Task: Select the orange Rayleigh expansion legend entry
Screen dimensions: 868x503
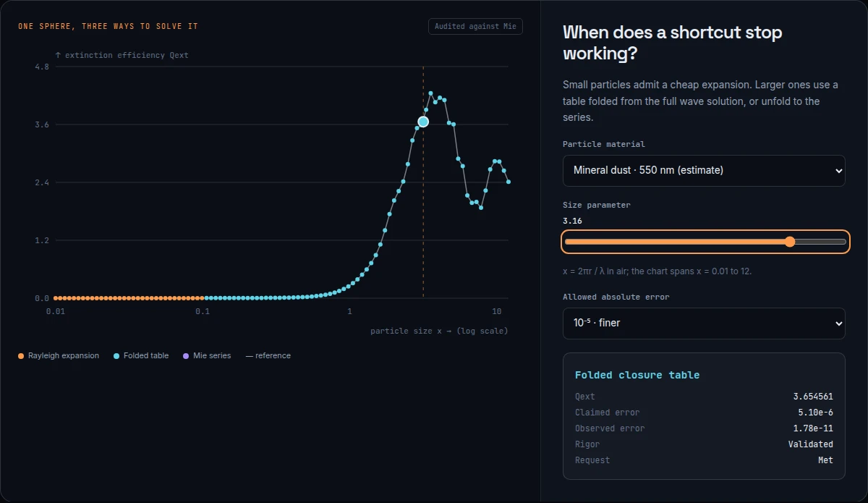Action: pyautogui.click(x=59, y=355)
